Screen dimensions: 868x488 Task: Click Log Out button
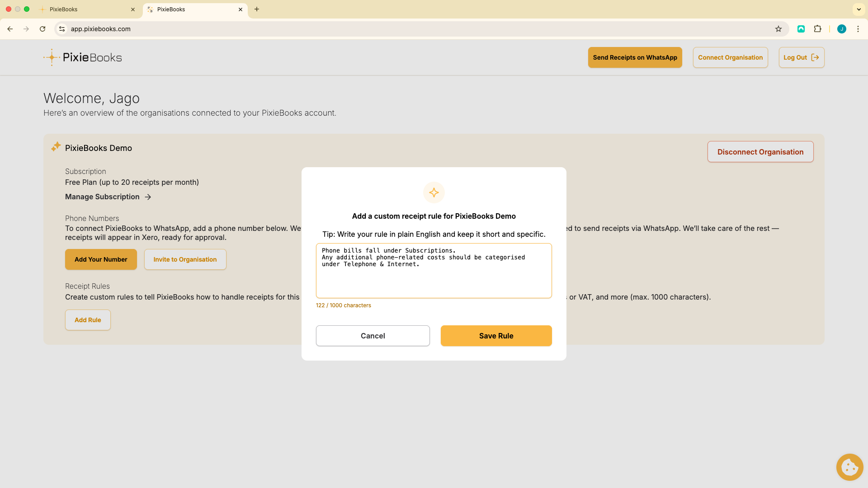[x=801, y=57]
